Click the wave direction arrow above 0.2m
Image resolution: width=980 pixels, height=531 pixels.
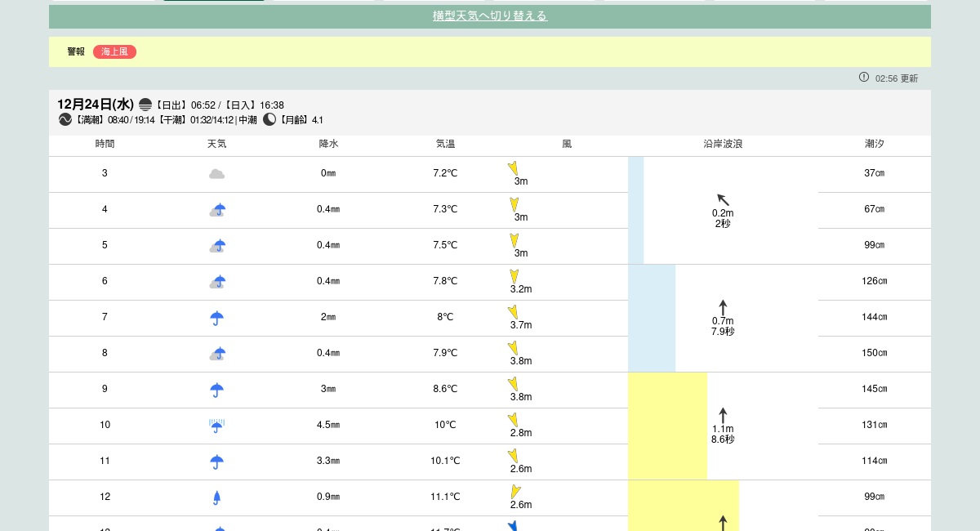(723, 199)
